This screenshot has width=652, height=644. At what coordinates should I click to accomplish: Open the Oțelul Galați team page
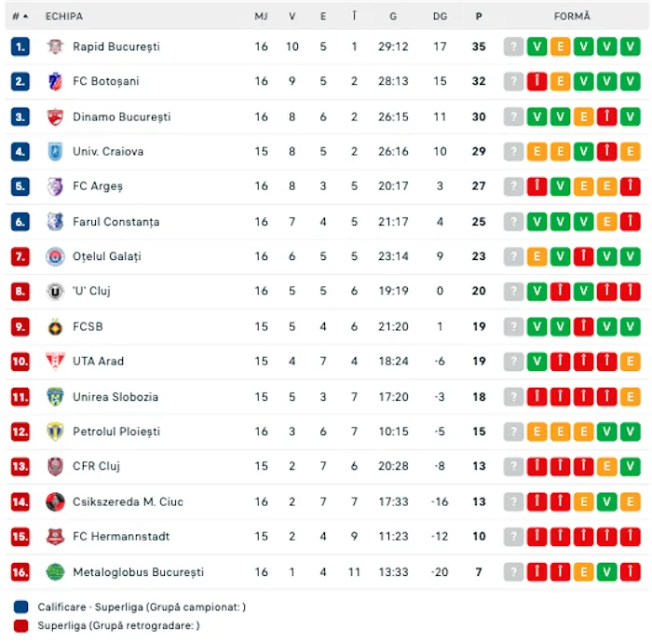[x=107, y=256]
